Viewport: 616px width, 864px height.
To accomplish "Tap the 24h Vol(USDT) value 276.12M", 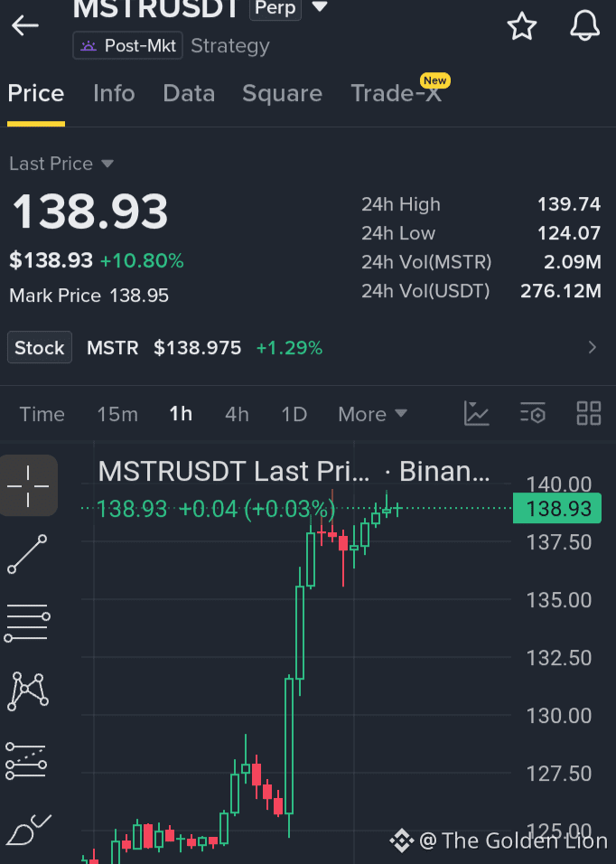I will 560,290.
